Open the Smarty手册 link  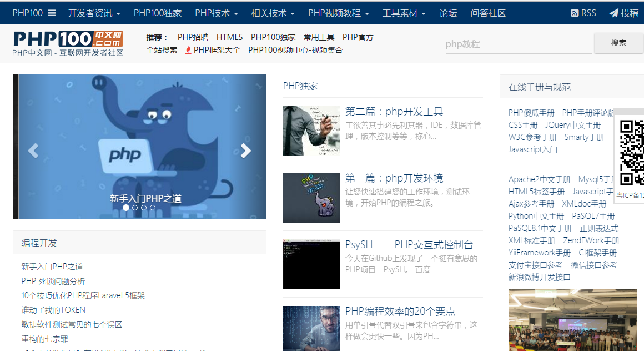(584, 137)
